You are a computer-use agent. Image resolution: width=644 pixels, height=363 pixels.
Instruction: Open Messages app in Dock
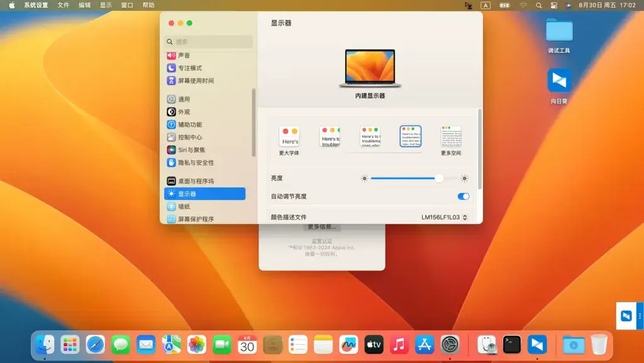point(120,344)
